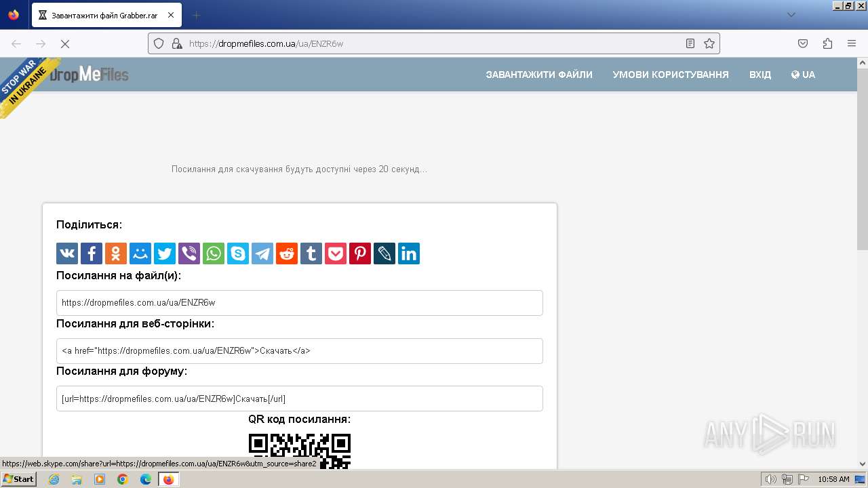
Task: Open Edge from taskbar
Action: [x=146, y=479]
